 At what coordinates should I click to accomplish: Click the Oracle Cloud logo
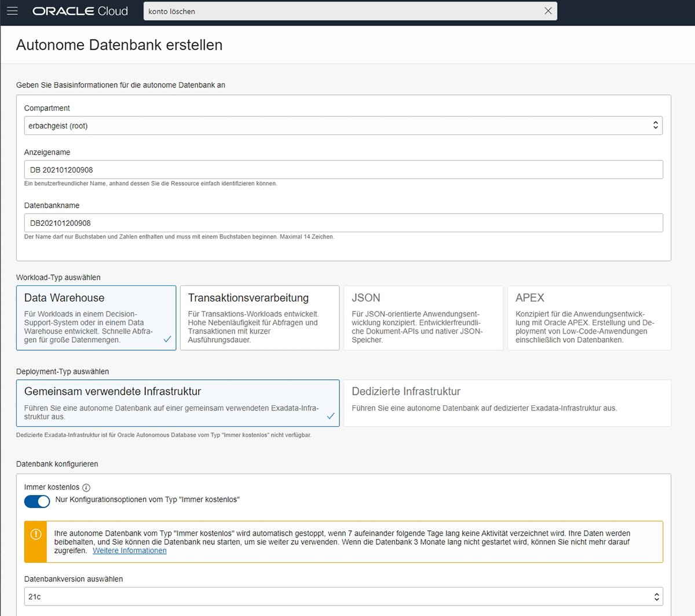(80, 11)
